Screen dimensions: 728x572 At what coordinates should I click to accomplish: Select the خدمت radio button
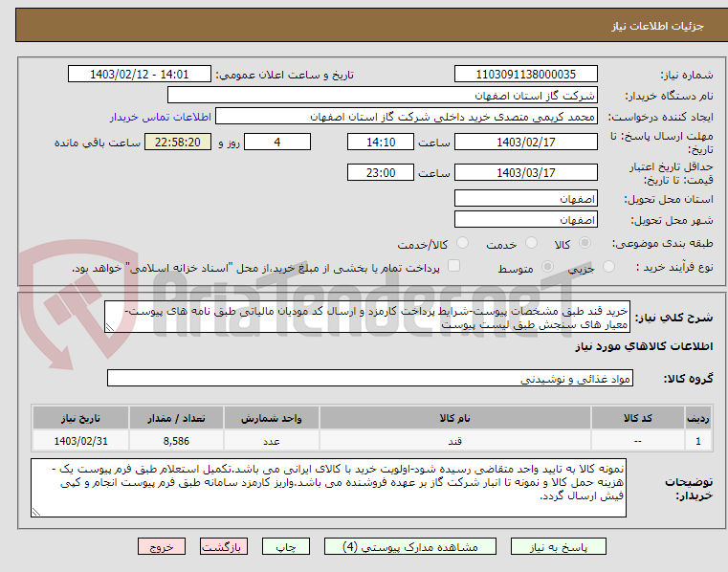(531, 243)
